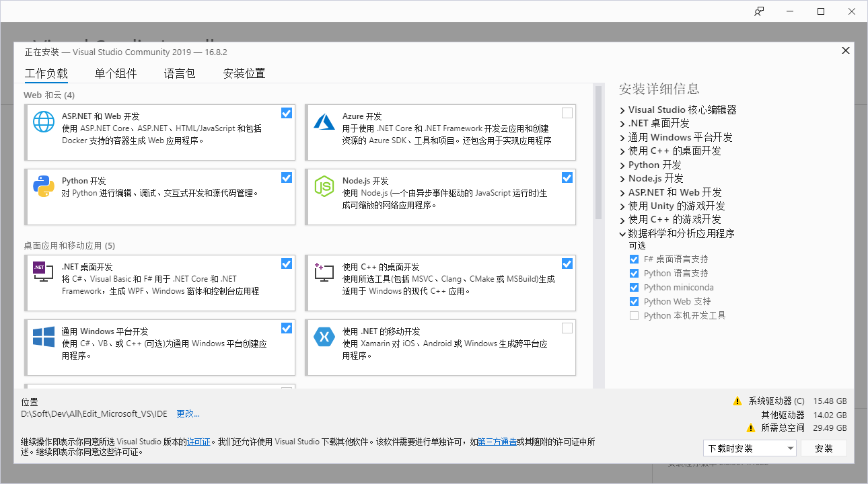Click the C++ 桌面开发 workload icon
This screenshot has height=484, width=868.
[324, 272]
